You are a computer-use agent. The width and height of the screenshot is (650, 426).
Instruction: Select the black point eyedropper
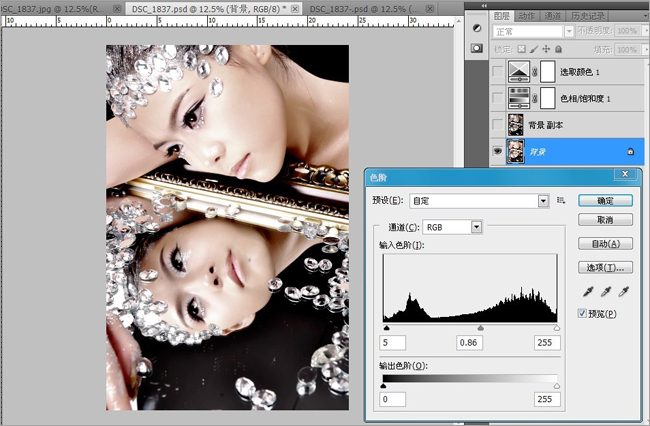pyautogui.click(x=586, y=293)
